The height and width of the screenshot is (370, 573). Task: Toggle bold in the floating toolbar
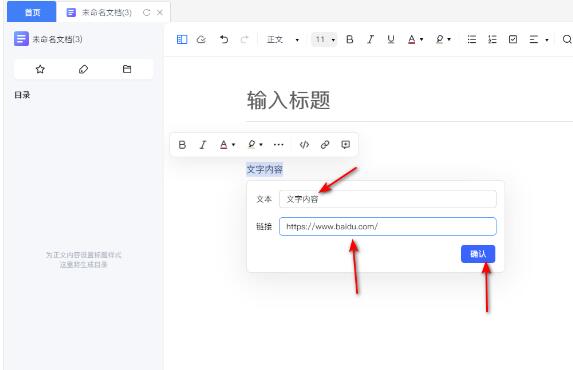[182, 145]
